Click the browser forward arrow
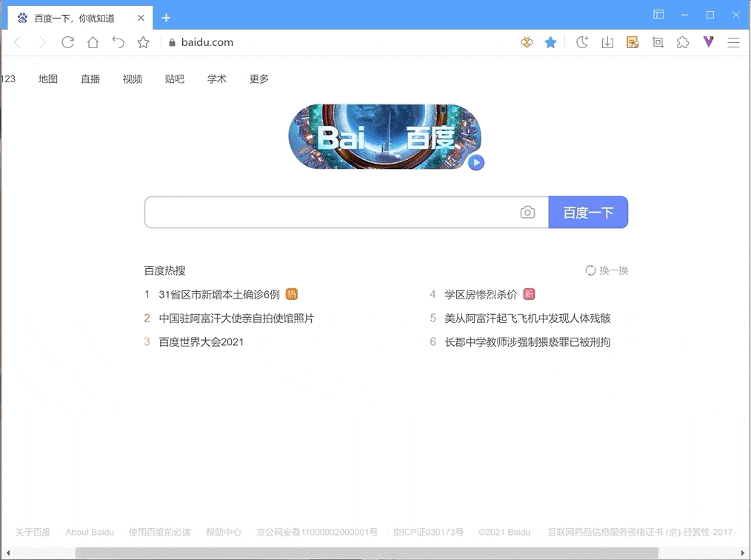 point(43,42)
